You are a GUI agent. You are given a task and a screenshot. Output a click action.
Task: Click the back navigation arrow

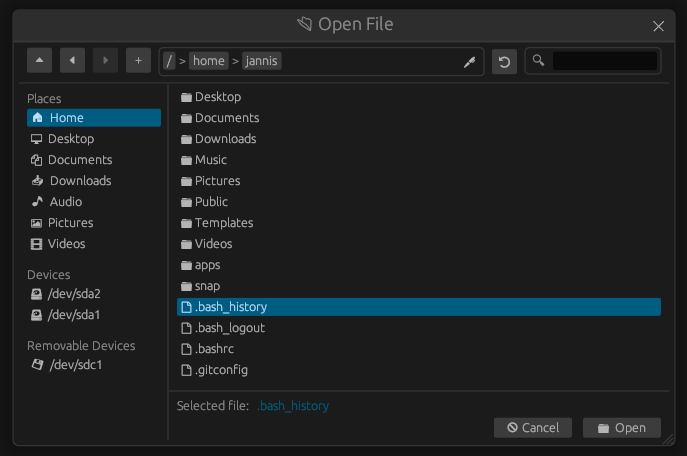pyautogui.click(x=72, y=60)
